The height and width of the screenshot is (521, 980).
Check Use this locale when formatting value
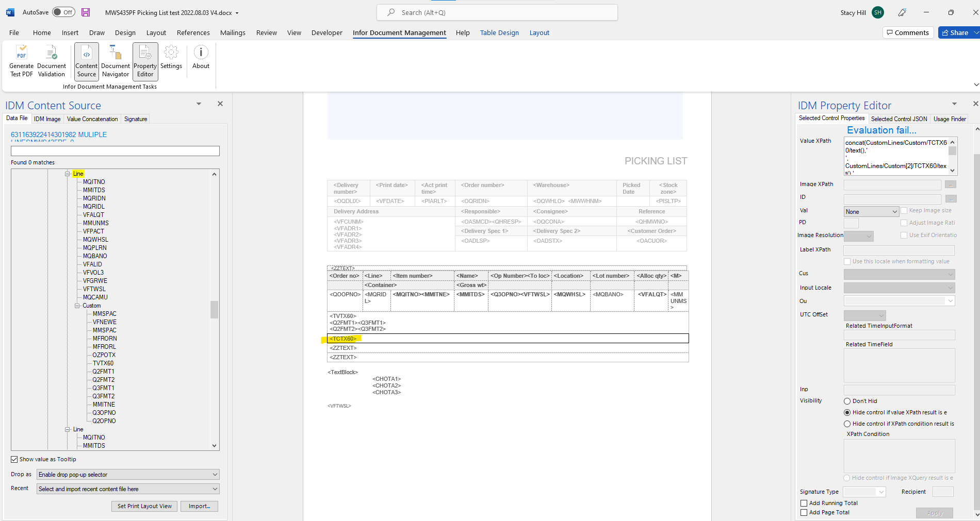pyautogui.click(x=847, y=261)
